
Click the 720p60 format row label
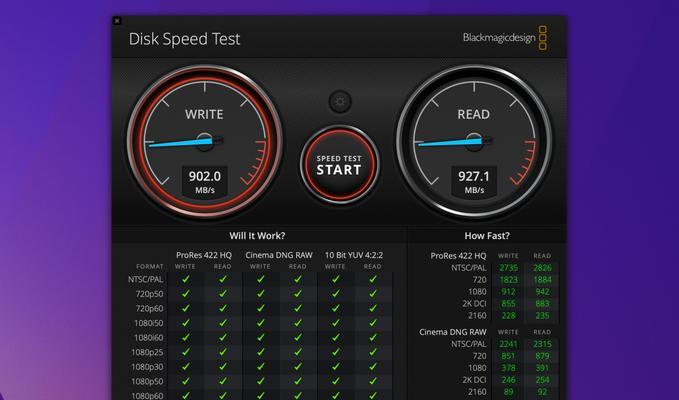(x=149, y=309)
